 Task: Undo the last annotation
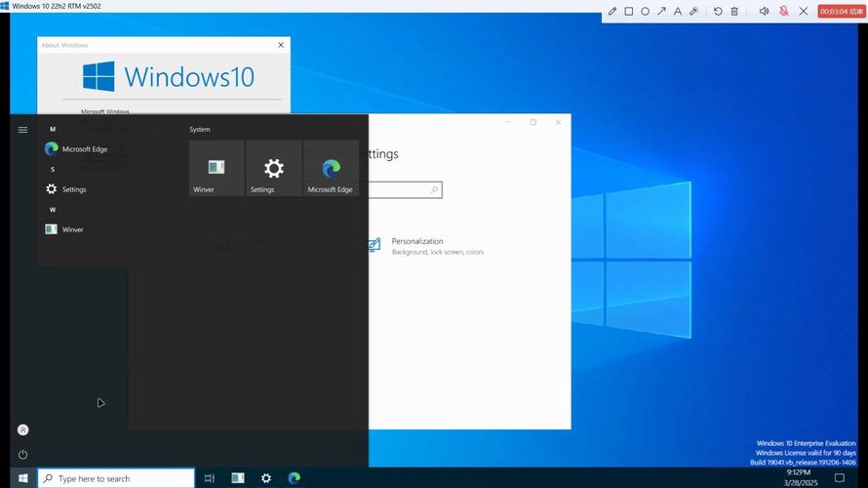(718, 12)
